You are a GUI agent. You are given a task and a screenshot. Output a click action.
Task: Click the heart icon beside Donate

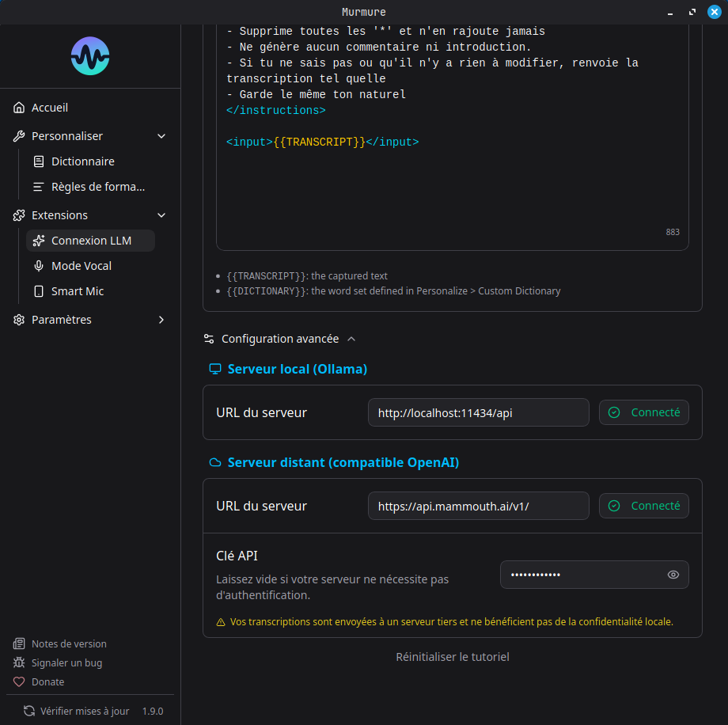coord(19,681)
